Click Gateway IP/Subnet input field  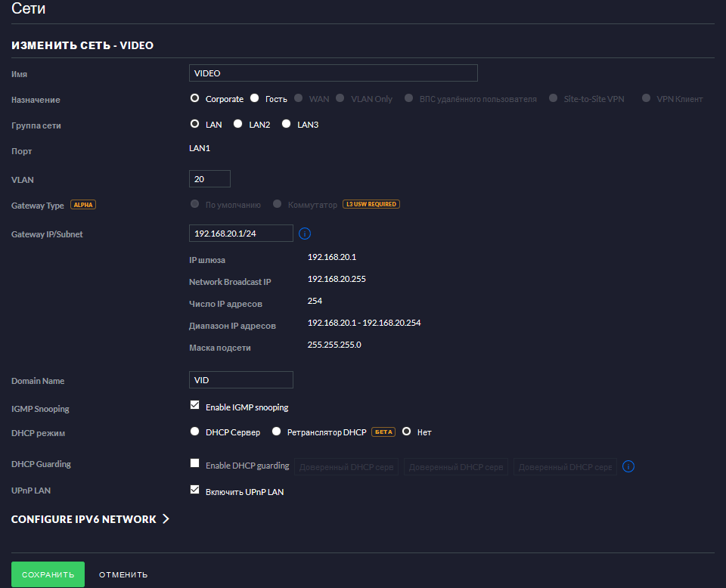pyautogui.click(x=240, y=234)
